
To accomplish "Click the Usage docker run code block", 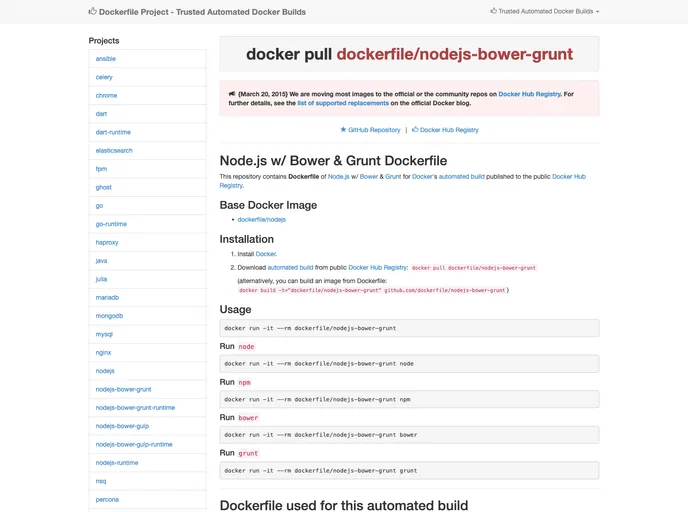I will coord(409,328).
